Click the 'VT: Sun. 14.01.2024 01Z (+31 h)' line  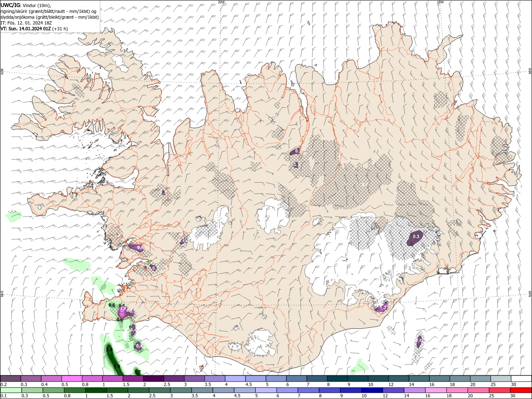click(34, 29)
